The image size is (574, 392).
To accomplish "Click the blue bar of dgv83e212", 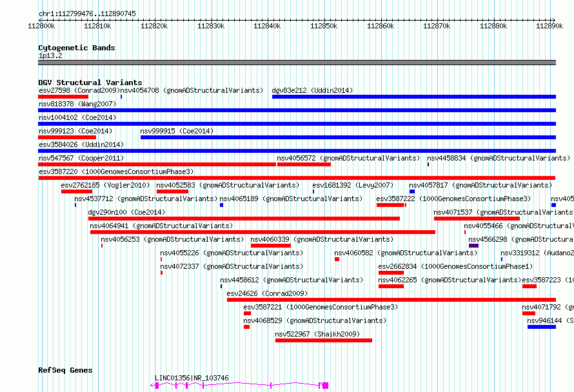I will [414, 97].
